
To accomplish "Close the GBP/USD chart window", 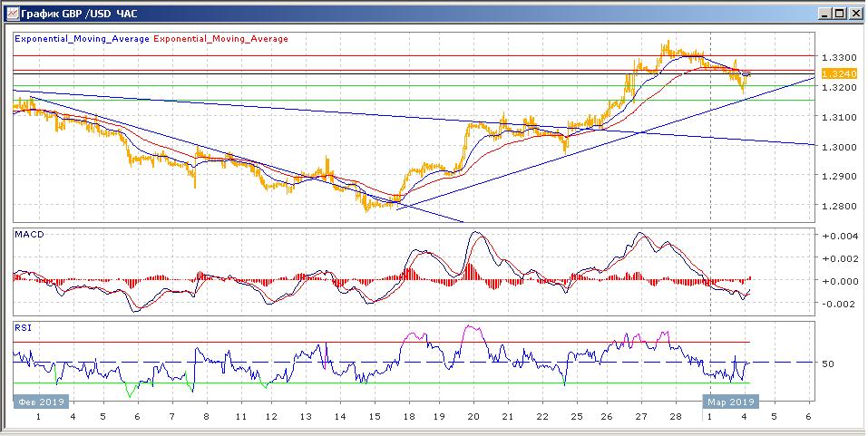I will 854,14.
